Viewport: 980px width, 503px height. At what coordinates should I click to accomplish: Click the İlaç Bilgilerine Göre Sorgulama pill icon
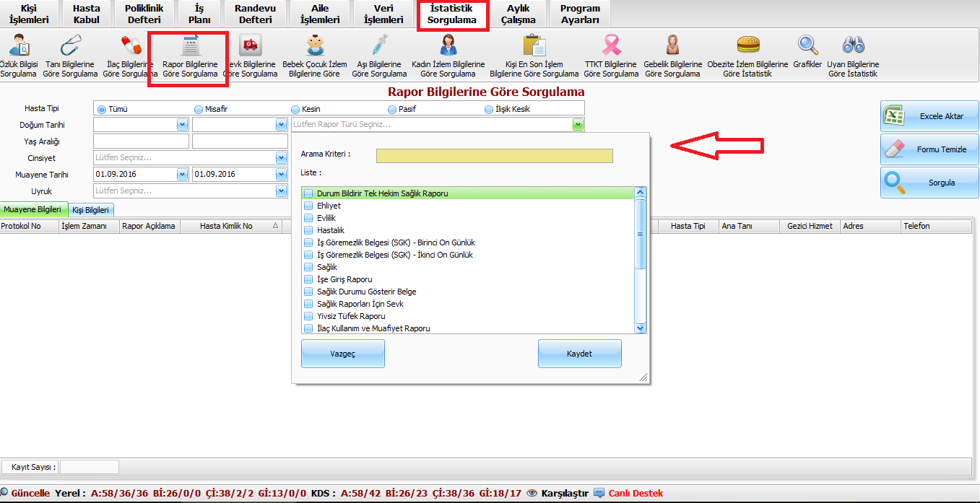tap(131, 45)
